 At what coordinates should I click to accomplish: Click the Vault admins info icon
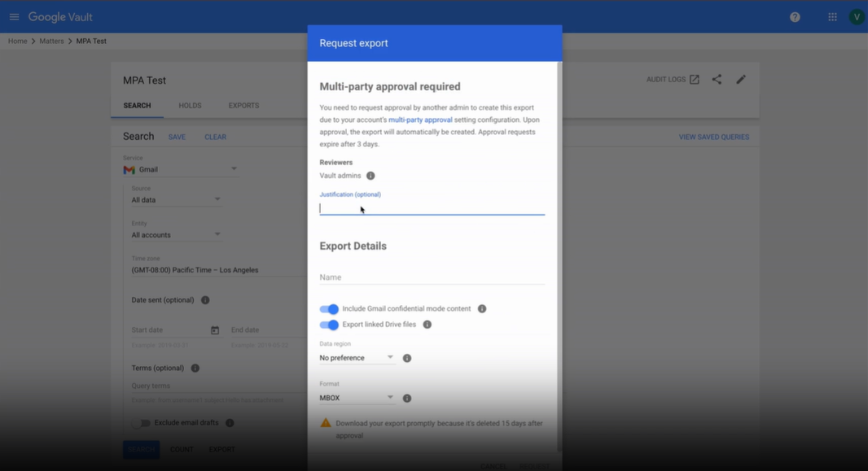370,175
